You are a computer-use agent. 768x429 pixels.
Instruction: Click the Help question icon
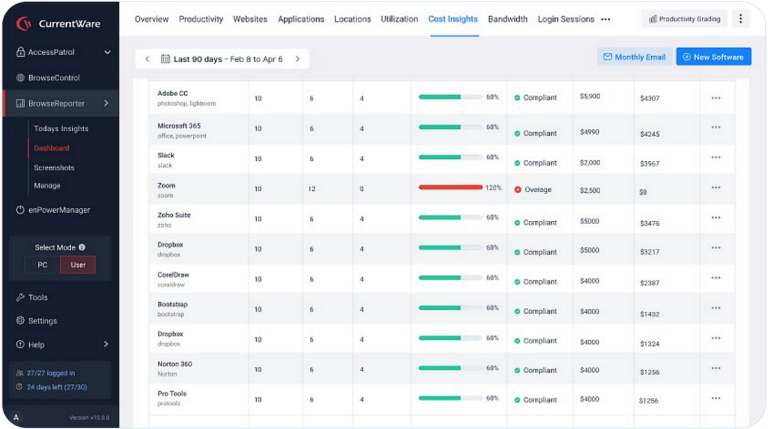pos(20,344)
